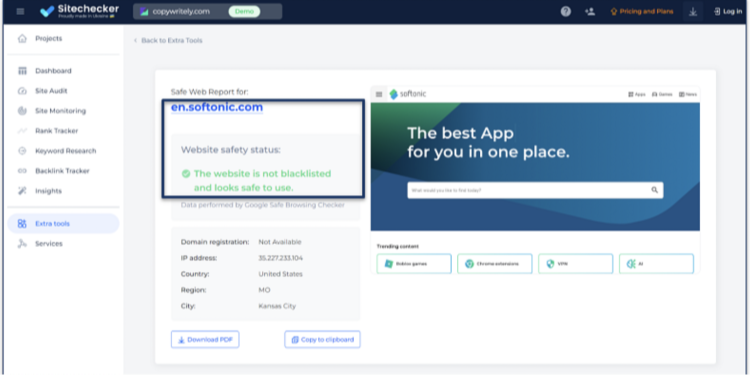Click the Copy to clipboard button

click(322, 340)
